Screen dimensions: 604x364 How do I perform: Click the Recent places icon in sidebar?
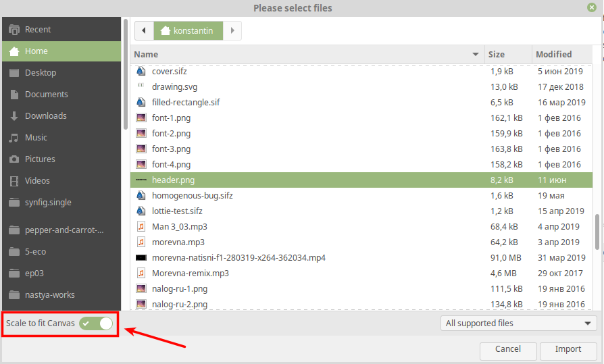14,30
